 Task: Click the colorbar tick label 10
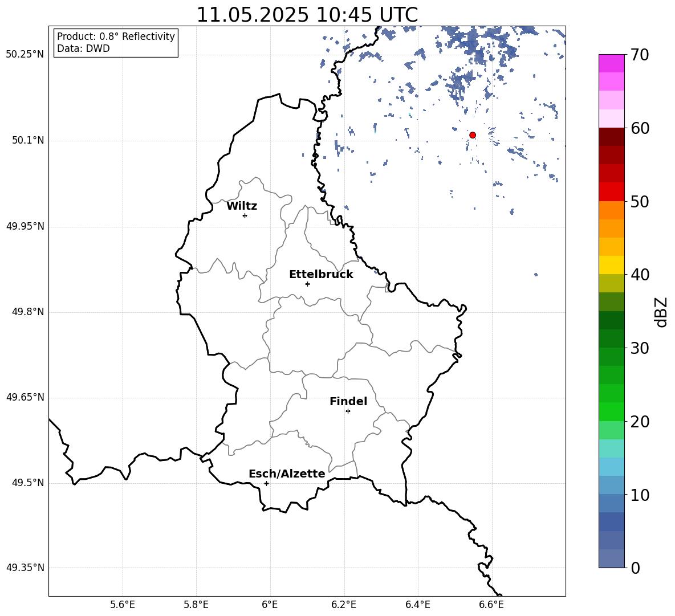(x=640, y=495)
